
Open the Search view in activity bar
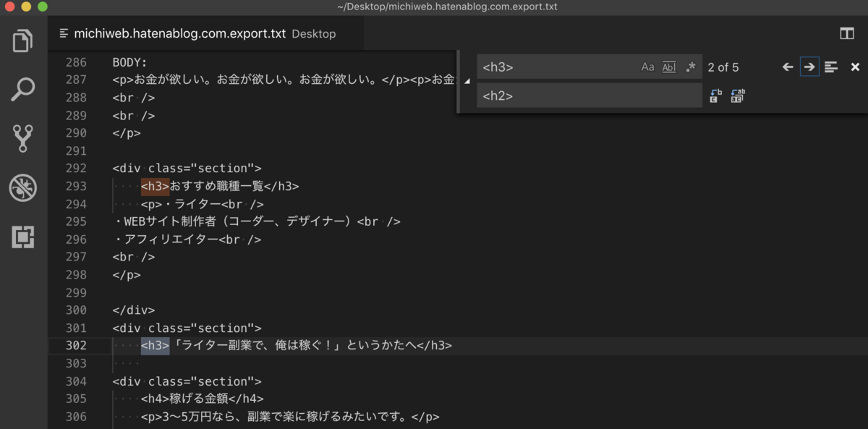pos(23,90)
